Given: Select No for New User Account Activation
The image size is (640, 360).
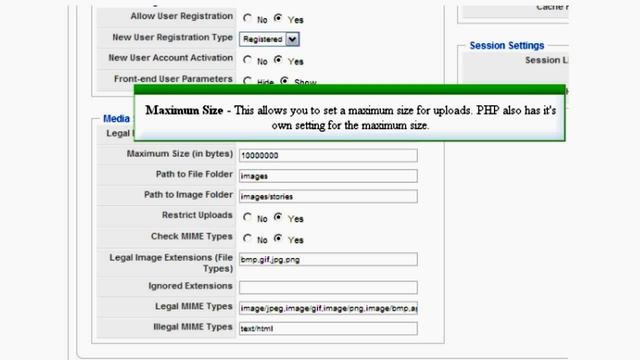Looking at the screenshot, I should [x=247, y=60].
